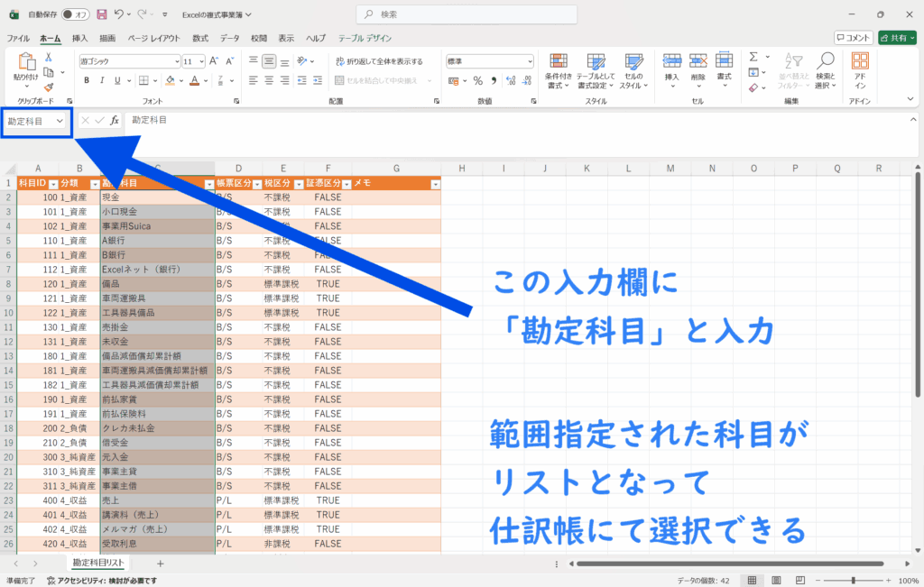Viewport: 924px width, 587px height.
Task: Click the Cut scissors icon
Action: (x=49, y=58)
